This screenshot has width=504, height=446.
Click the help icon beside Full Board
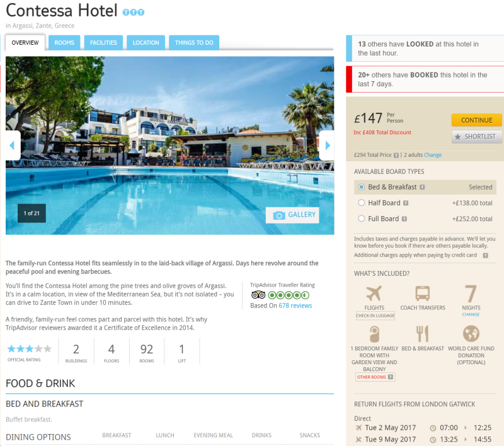pyautogui.click(x=404, y=219)
